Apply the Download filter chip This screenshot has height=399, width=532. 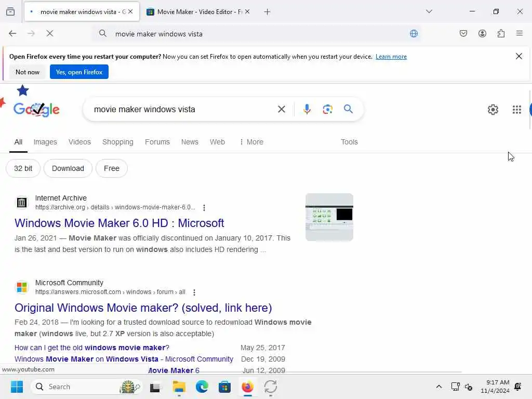click(x=68, y=168)
